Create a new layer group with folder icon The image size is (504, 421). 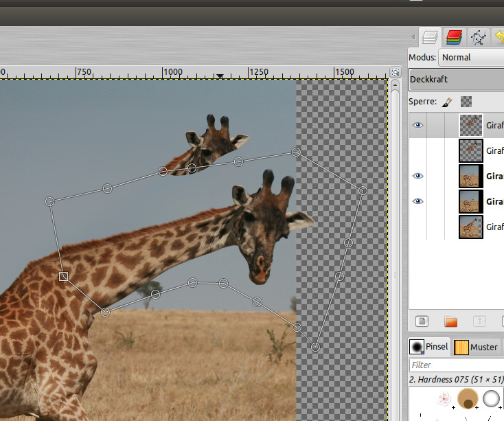click(x=450, y=321)
